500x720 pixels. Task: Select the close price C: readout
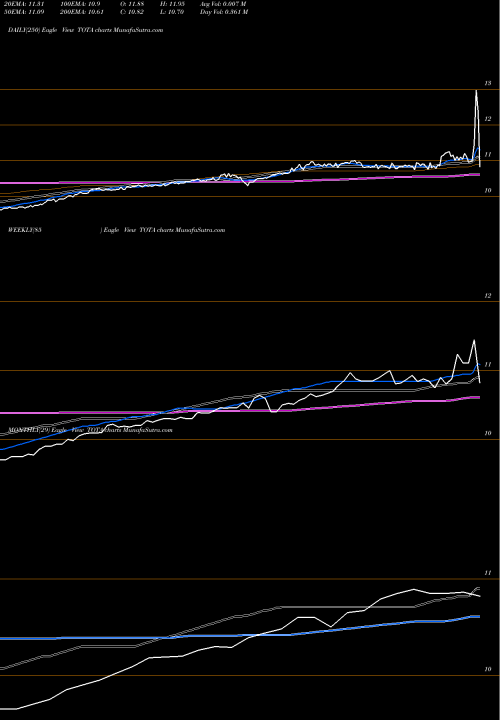(x=132, y=12)
